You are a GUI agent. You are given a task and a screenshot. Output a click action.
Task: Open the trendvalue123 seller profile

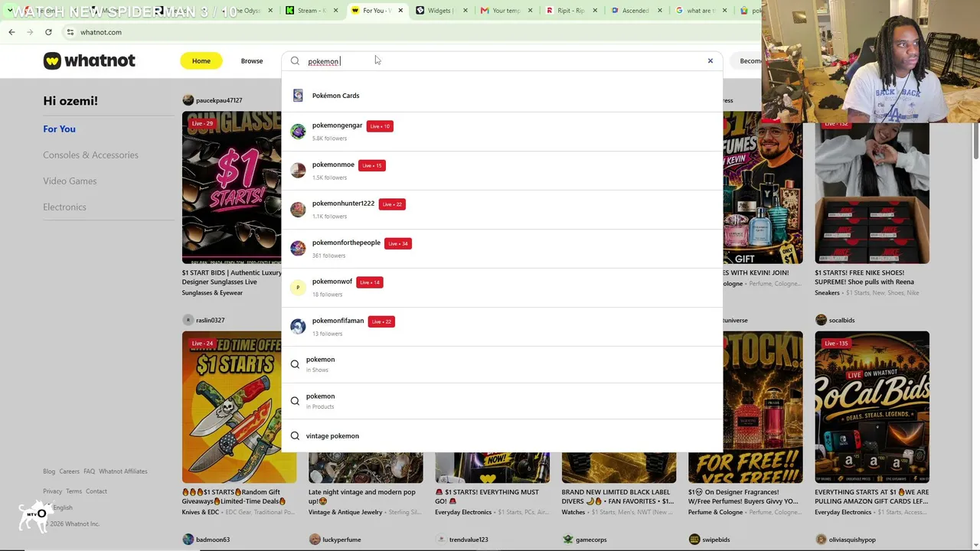point(462,540)
